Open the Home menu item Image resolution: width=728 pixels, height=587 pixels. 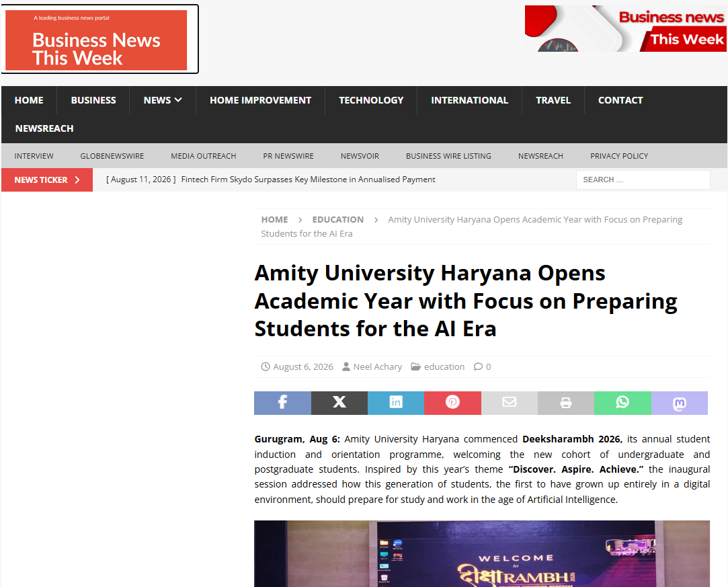29,100
